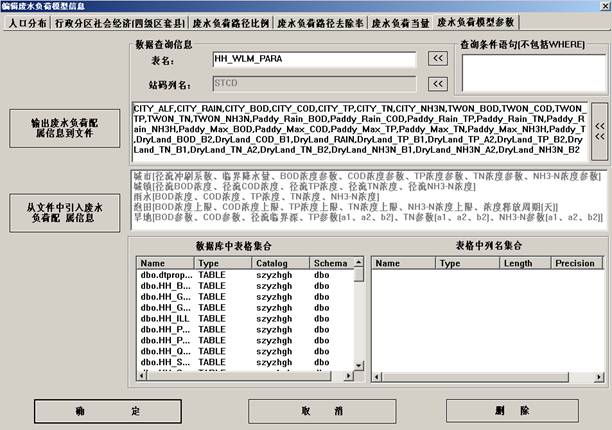
Task: Click the << button right of the column list
Action: coord(598,131)
